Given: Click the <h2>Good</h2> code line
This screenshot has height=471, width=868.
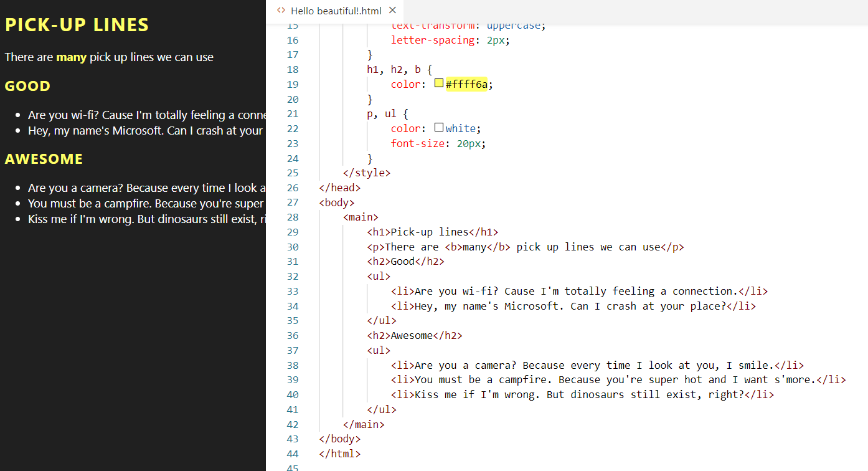Looking at the screenshot, I should [x=406, y=262].
